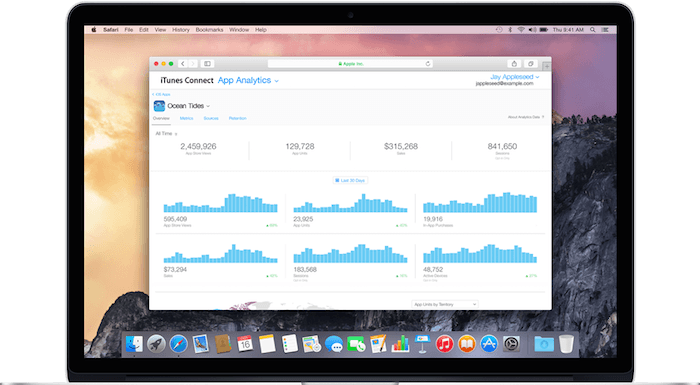Open FaceTime from the Dock

tap(356, 344)
